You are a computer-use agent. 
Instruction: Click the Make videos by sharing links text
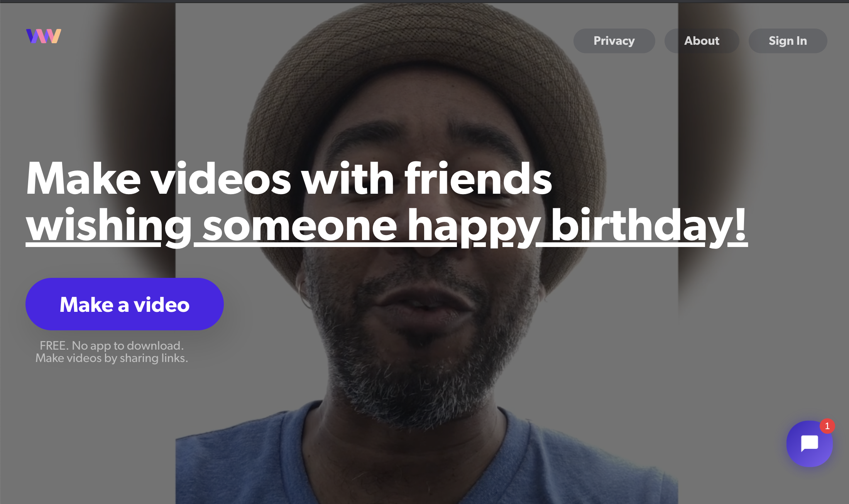112,358
